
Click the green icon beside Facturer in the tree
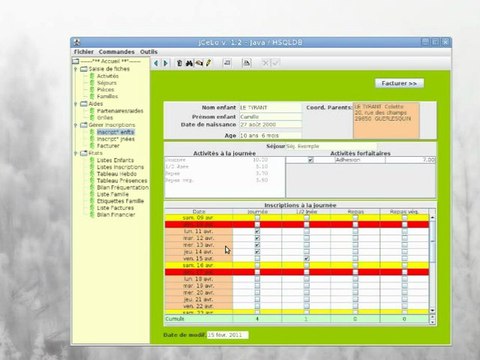pos(92,146)
